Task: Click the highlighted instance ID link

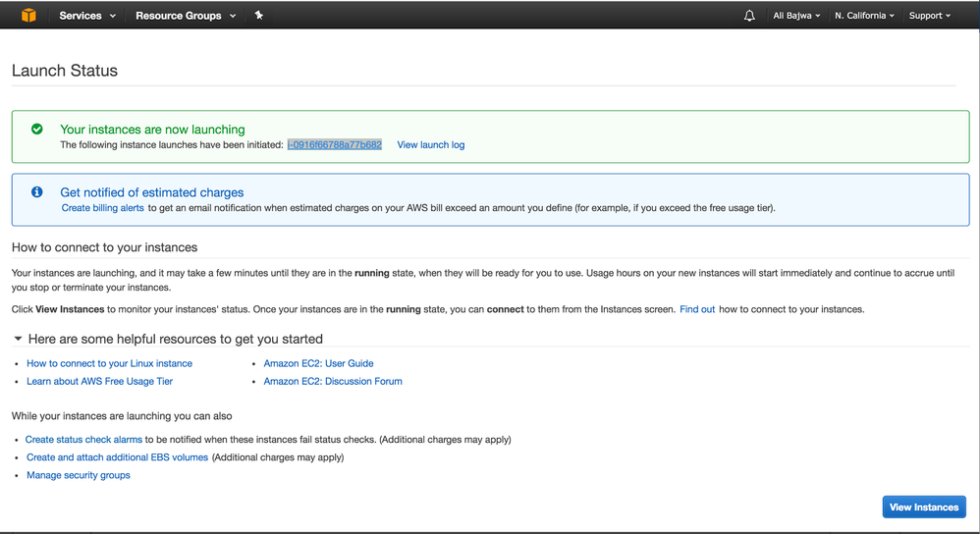Action: pyautogui.click(x=334, y=144)
